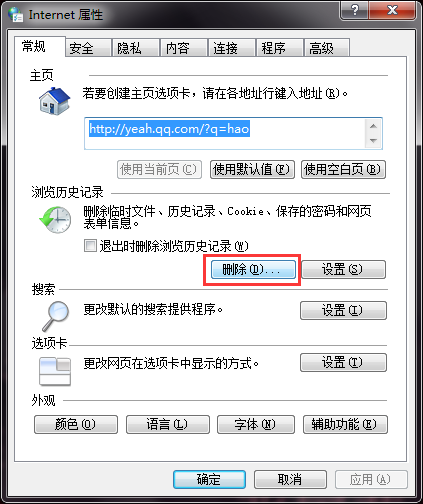
Task: Click the Internet Properties title bar icon
Action: point(16,15)
